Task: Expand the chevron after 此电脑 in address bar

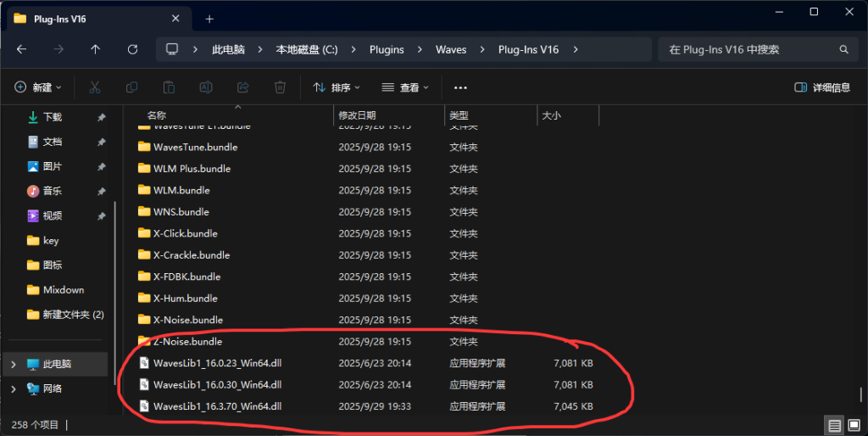Action: [260, 49]
